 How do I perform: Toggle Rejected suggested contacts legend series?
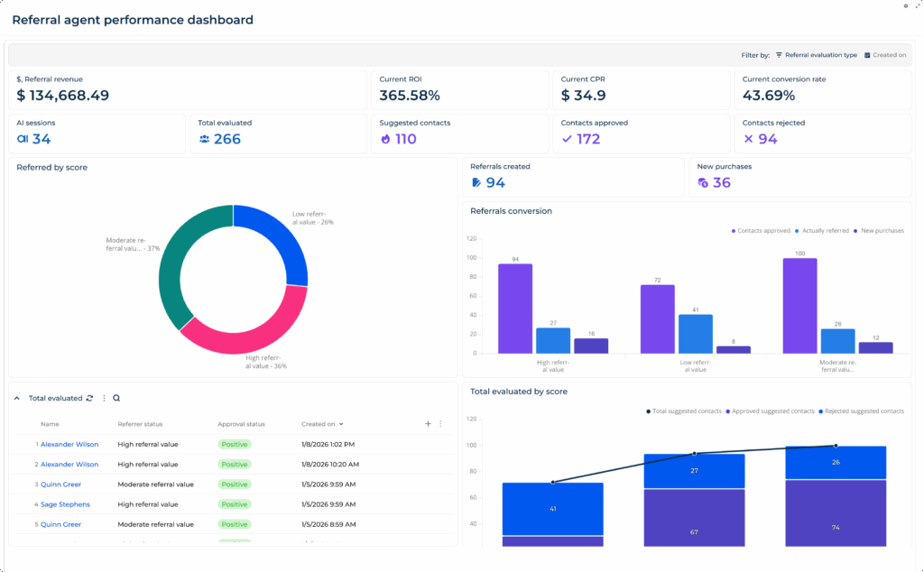pyautogui.click(x=861, y=411)
